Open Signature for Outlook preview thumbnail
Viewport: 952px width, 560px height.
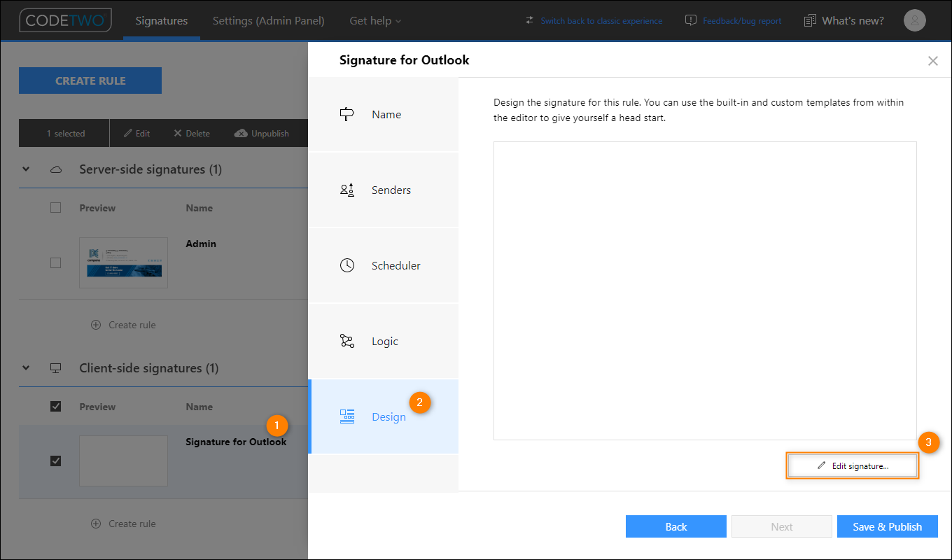pyautogui.click(x=124, y=461)
